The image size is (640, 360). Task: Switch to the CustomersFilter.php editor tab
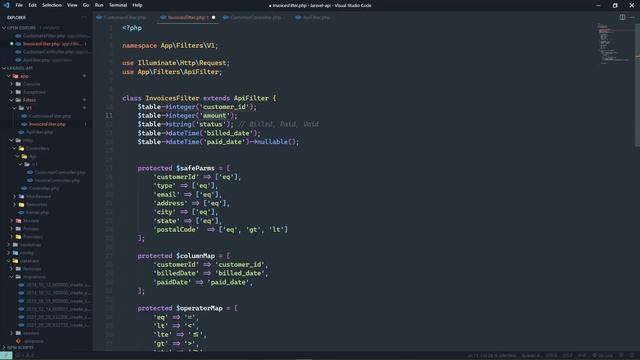[x=124, y=18]
